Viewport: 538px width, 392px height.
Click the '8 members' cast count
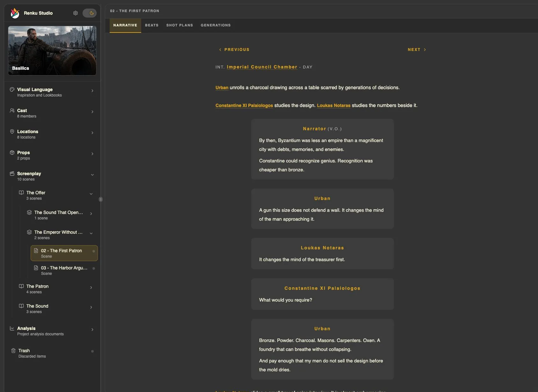tap(27, 116)
